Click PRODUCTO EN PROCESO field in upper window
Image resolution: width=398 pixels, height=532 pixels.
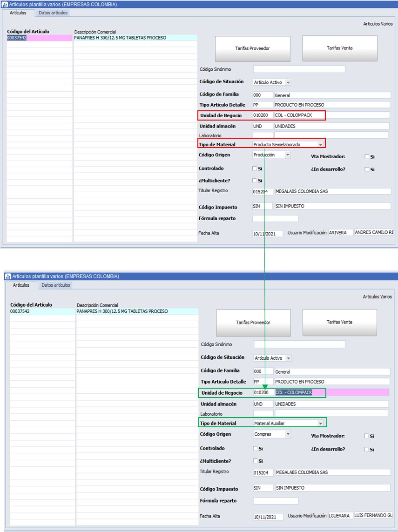pyautogui.click(x=332, y=105)
